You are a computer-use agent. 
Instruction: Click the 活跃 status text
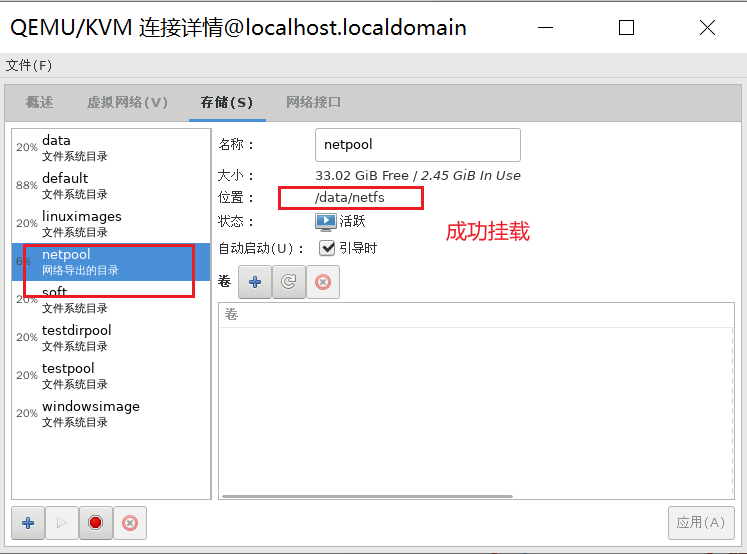point(352,221)
